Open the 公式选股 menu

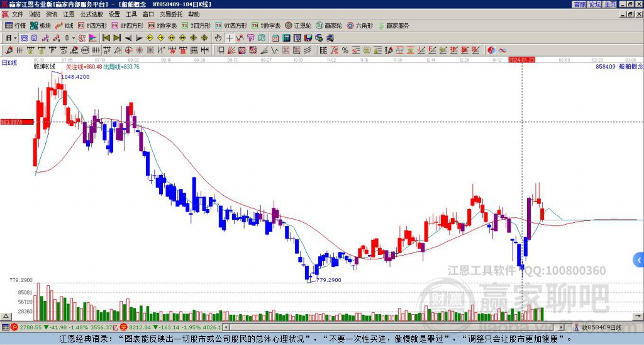pyautogui.click(x=92, y=14)
